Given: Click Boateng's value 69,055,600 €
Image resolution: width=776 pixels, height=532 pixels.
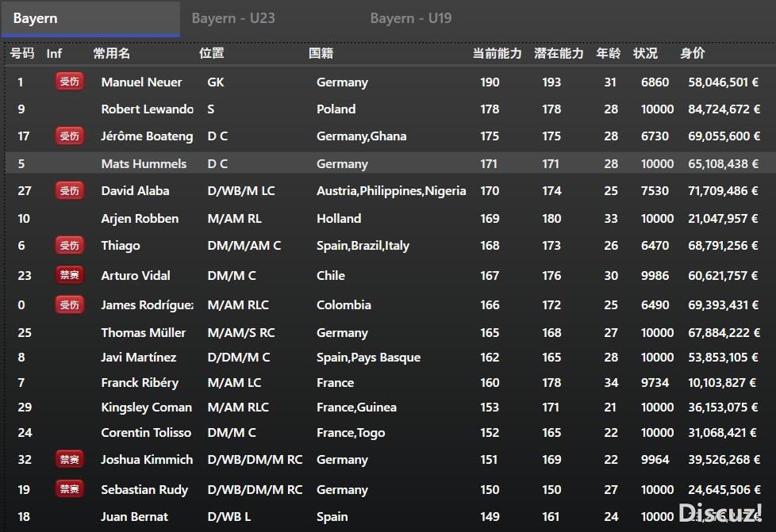Looking at the screenshot, I should coord(724,136).
